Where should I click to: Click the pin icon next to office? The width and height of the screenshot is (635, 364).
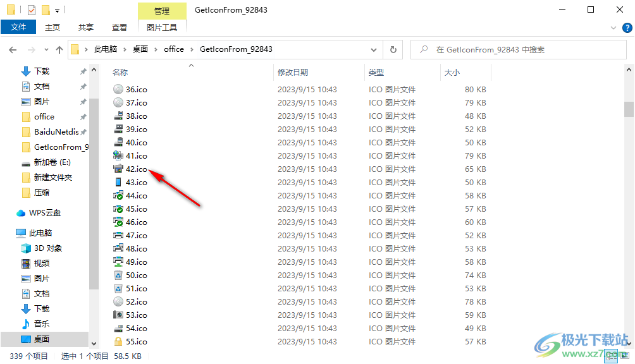coord(82,116)
